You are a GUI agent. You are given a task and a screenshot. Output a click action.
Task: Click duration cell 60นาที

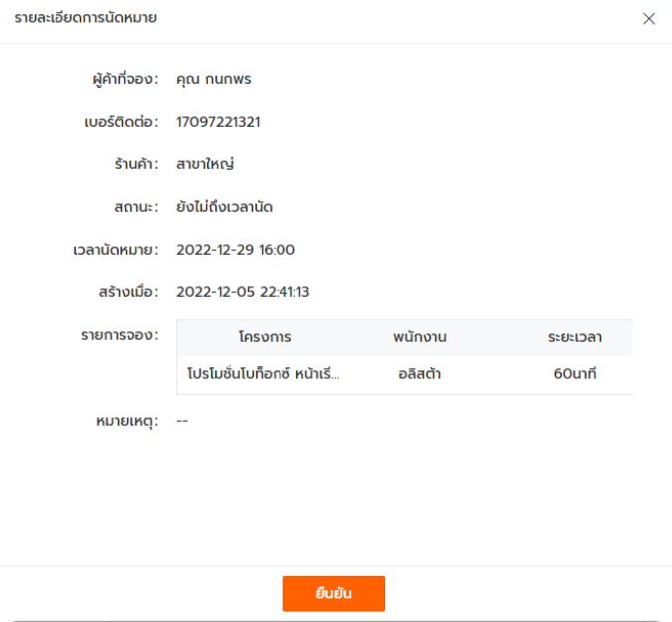pos(574,374)
